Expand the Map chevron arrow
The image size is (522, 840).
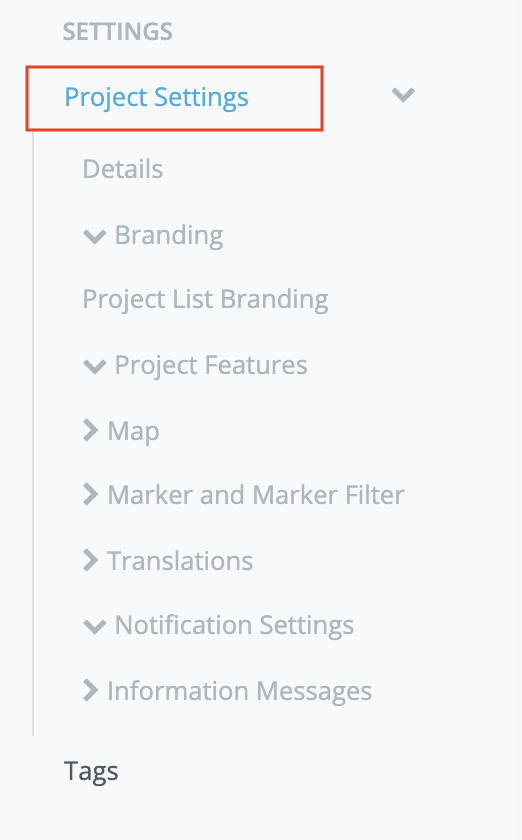(91, 430)
